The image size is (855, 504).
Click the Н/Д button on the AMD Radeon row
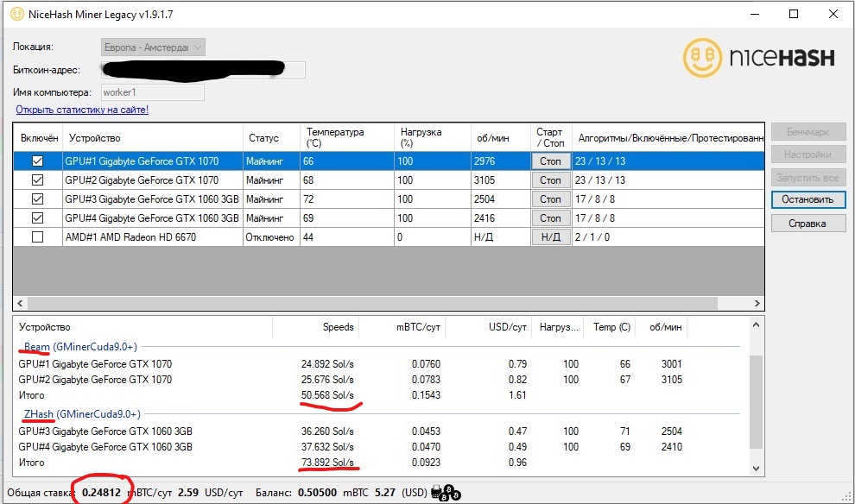click(x=550, y=236)
